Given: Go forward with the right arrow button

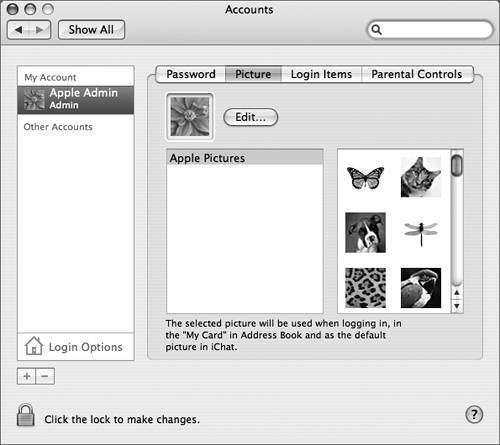Looking at the screenshot, I should [x=40, y=30].
